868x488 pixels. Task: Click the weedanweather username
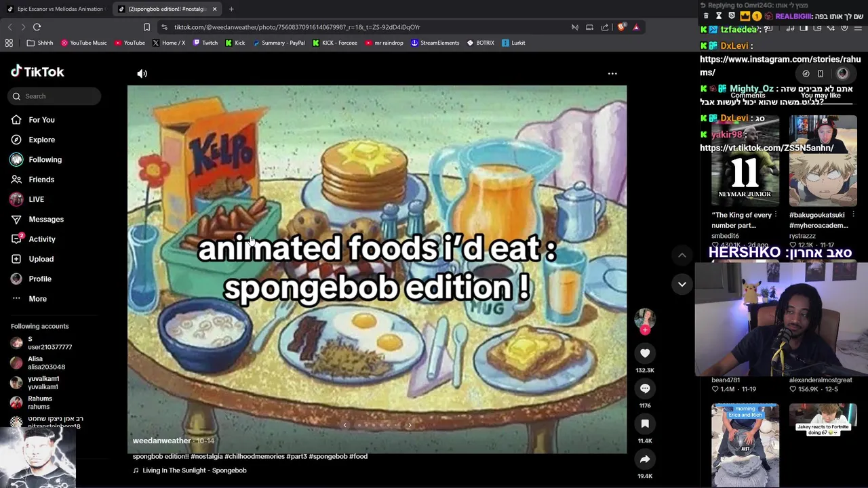tap(161, 441)
